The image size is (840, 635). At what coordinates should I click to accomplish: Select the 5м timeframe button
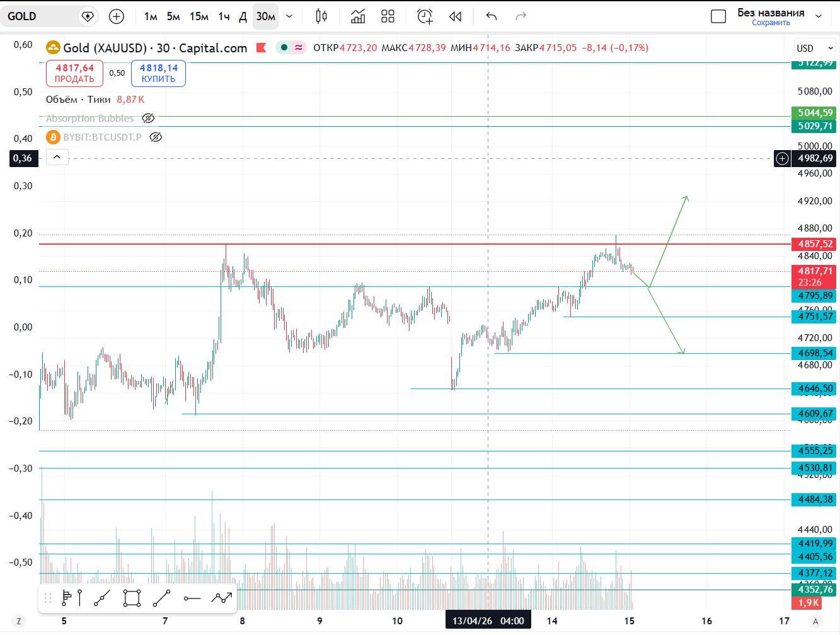(x=173, y=16)
